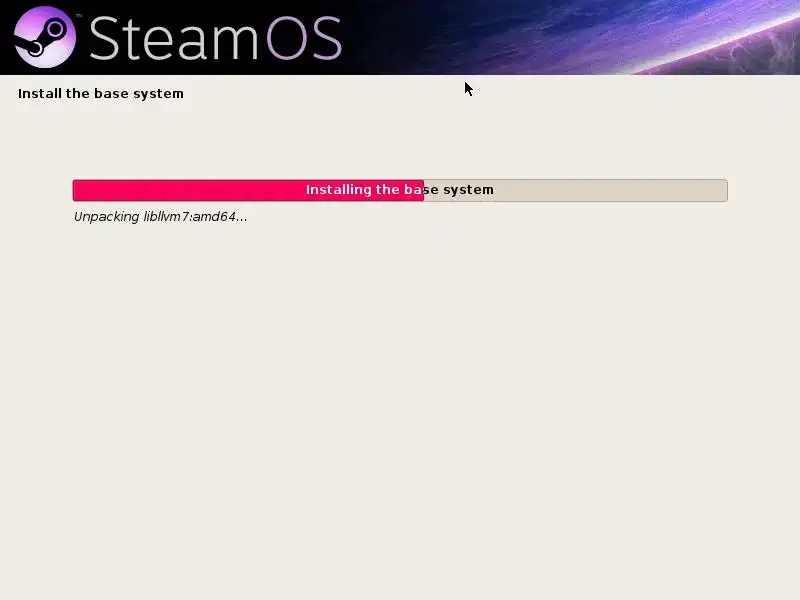Click the 'Installing the base system' progress bar
The height and width of the screenshot is (600, 800).
point(400,190)
